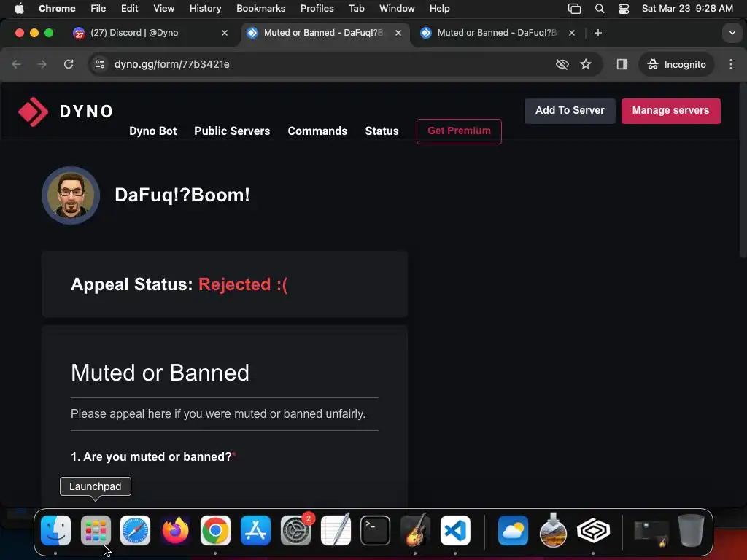Open the Trash from the Dock
Viewport: 747px width, 560px height.
pos(691,530)
